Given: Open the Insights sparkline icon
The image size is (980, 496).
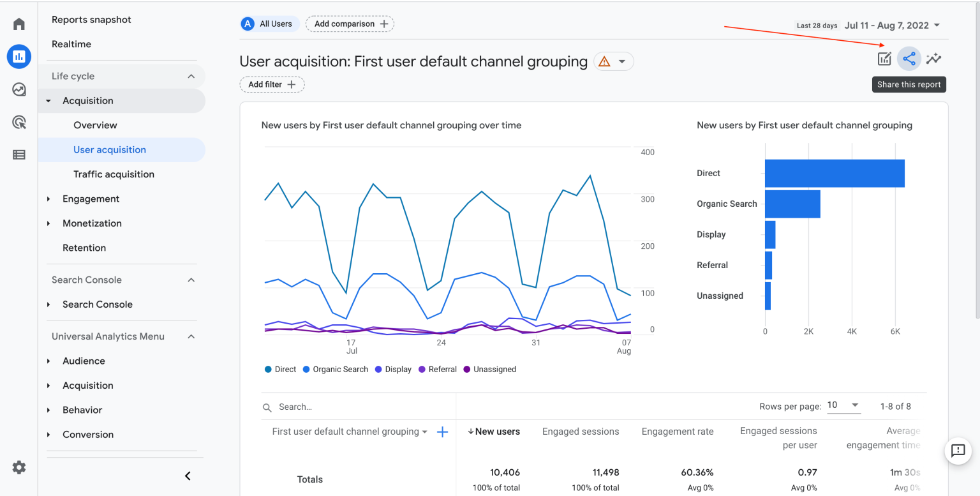Looking at the screenshot, I should pos(934,59).
